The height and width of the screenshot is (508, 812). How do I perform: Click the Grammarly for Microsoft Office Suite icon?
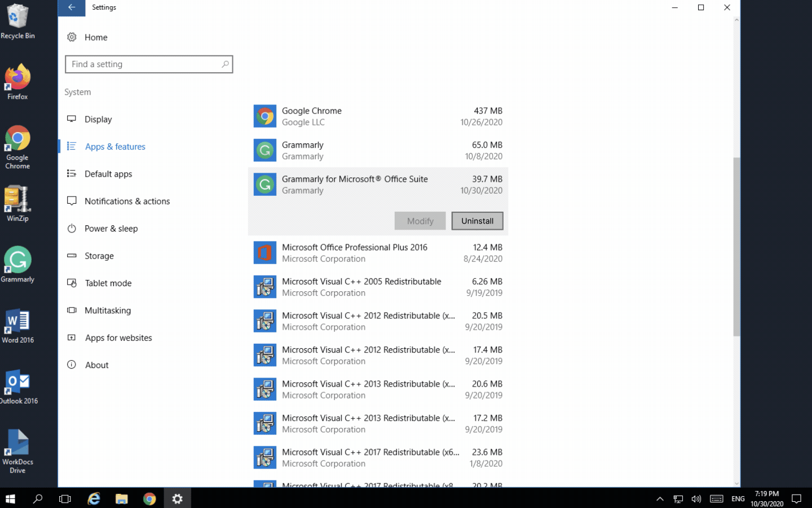[264, 185]
